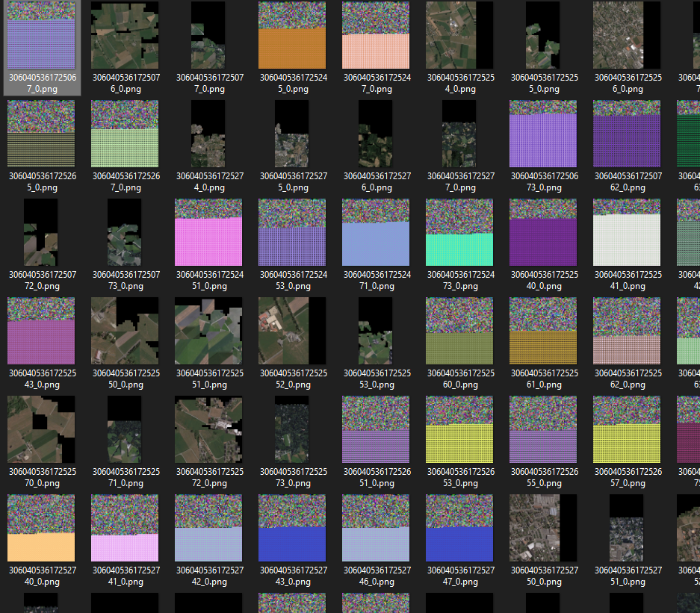The image size is (700, 613).
Task: Select yellow grid thumbnail 30604053617252657_0.png
Action: point(627,429)
